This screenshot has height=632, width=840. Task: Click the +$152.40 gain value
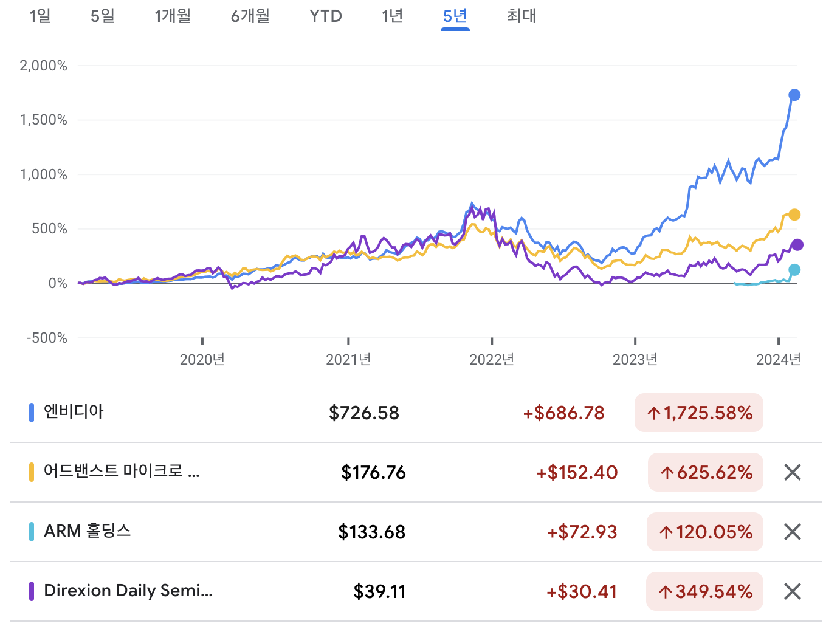[577, 473]
